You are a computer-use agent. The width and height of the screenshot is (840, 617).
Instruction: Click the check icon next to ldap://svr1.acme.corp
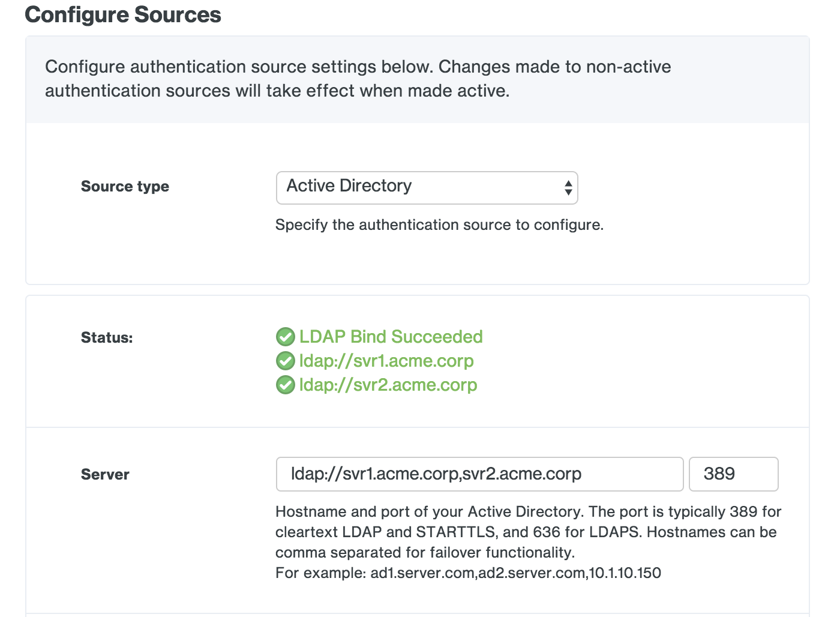click(285, 361)
